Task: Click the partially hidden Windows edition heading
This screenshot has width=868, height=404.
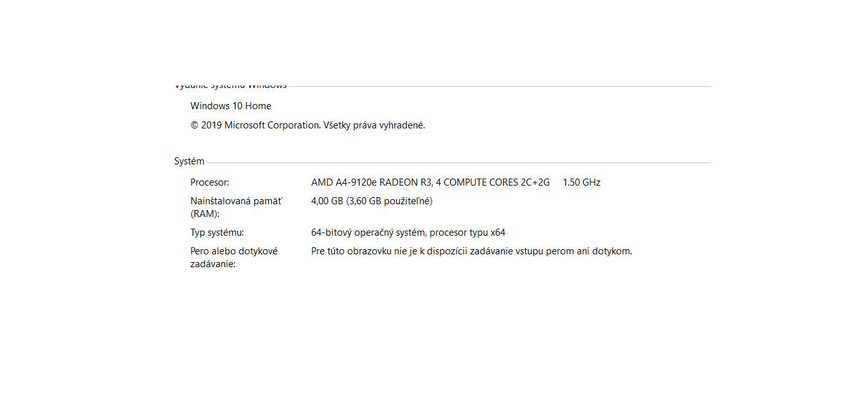Action: pyautogui.click(x=230, y=86)
